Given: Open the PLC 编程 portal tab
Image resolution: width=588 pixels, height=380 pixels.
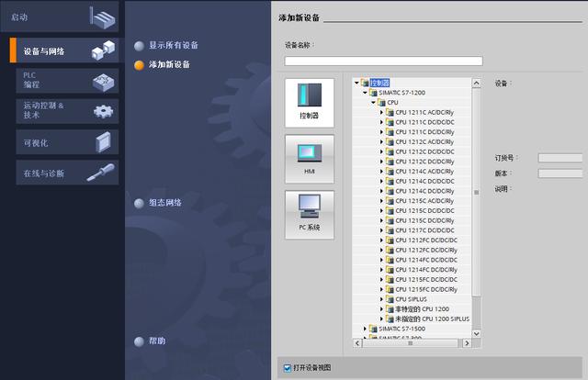Looking at the screenshot, I should (67, 81).
